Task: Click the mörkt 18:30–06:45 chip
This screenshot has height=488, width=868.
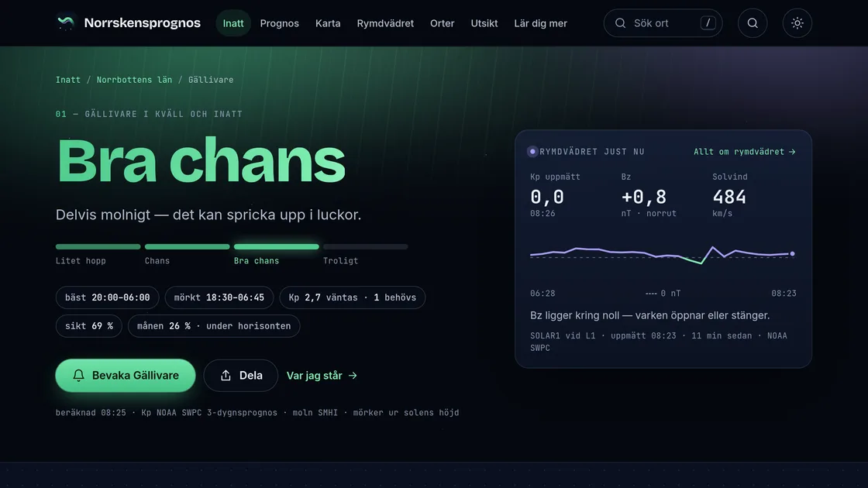Action: (219, 297)
